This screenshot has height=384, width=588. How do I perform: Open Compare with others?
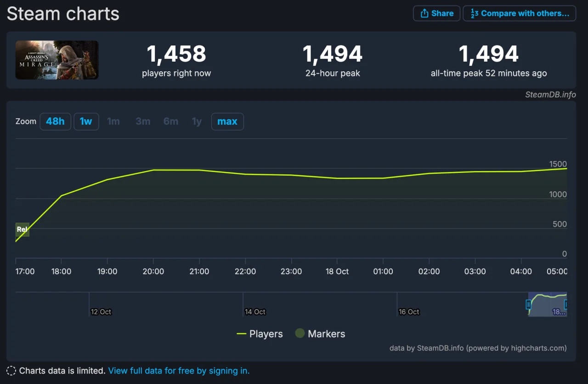[520, 13]
